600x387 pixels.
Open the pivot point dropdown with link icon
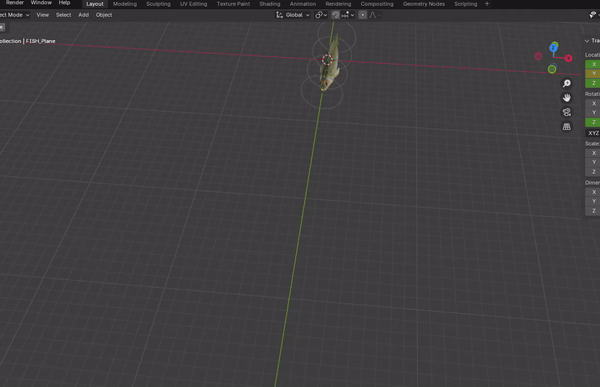[321, 15]
